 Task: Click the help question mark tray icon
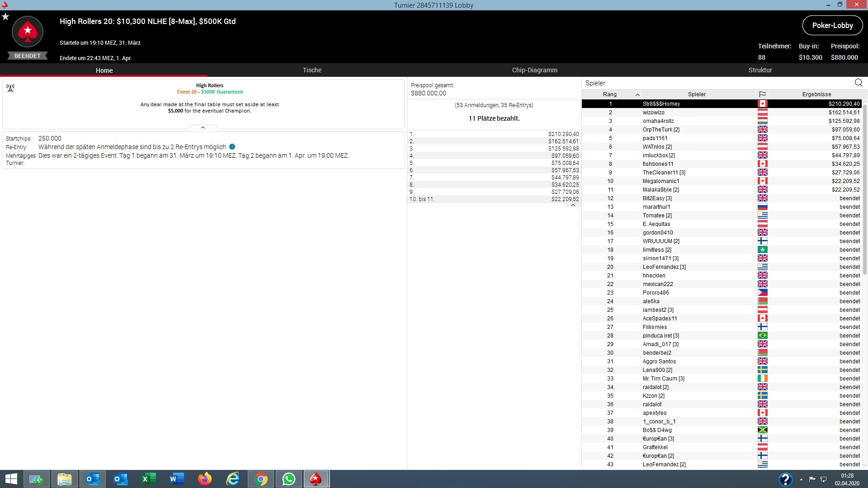coord(785,479)
